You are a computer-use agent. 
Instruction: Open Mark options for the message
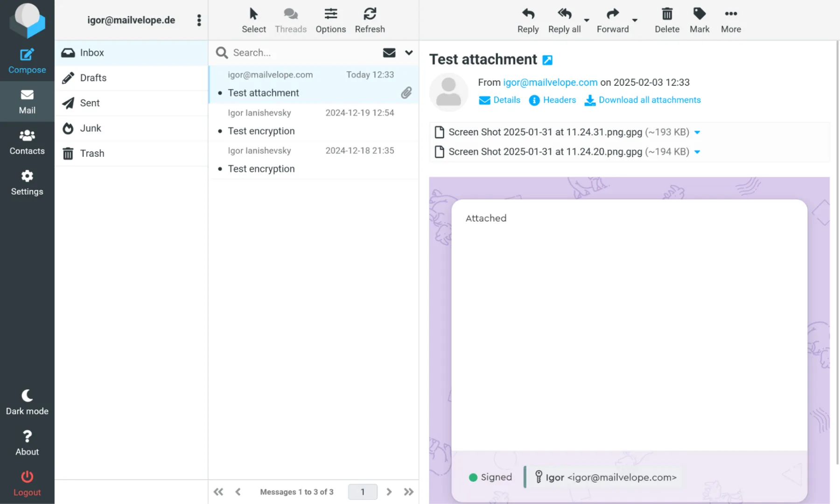[x=700, y=20]
